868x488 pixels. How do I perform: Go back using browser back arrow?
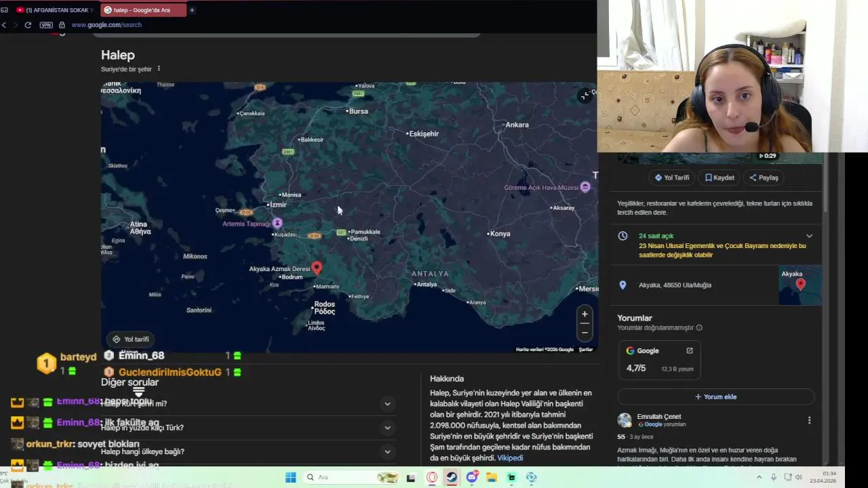(x=4, y=25)
